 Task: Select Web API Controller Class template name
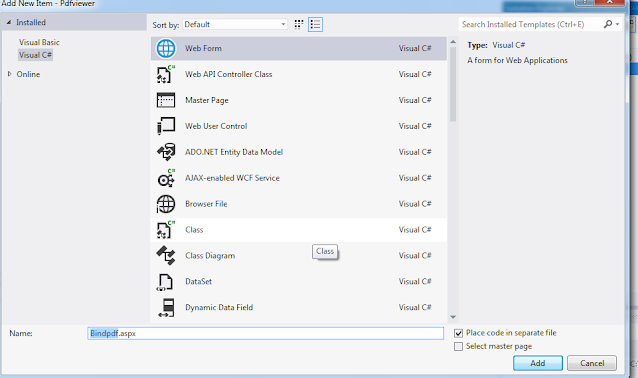pyautogui.click(x=229, y=74)
